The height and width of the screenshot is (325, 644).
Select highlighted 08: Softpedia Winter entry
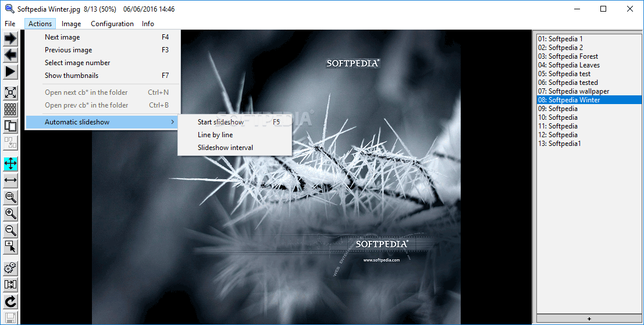click(x=589, y=100)
